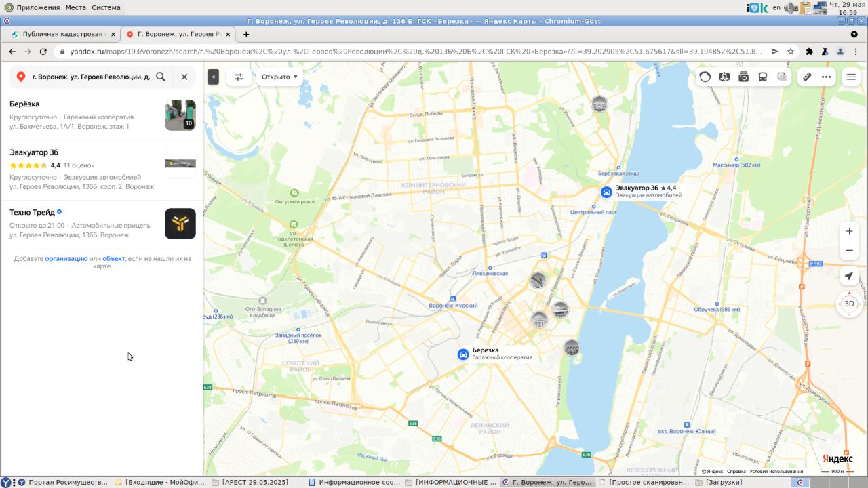
Task: Follow the "организацию" add link
Action: tap(66, 258)
